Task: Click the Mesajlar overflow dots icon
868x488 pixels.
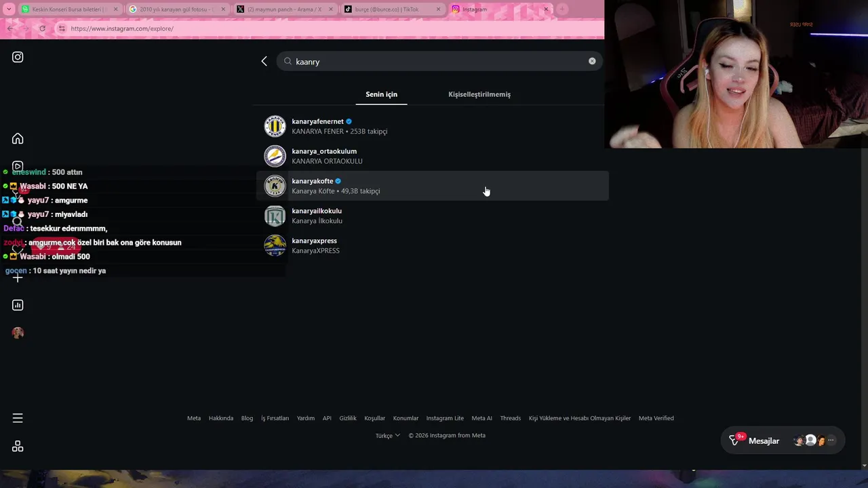Action: tap(831, 441)
